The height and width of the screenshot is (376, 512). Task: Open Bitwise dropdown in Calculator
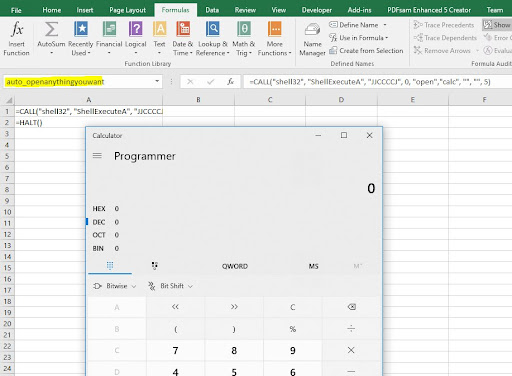tap(115, 286)
